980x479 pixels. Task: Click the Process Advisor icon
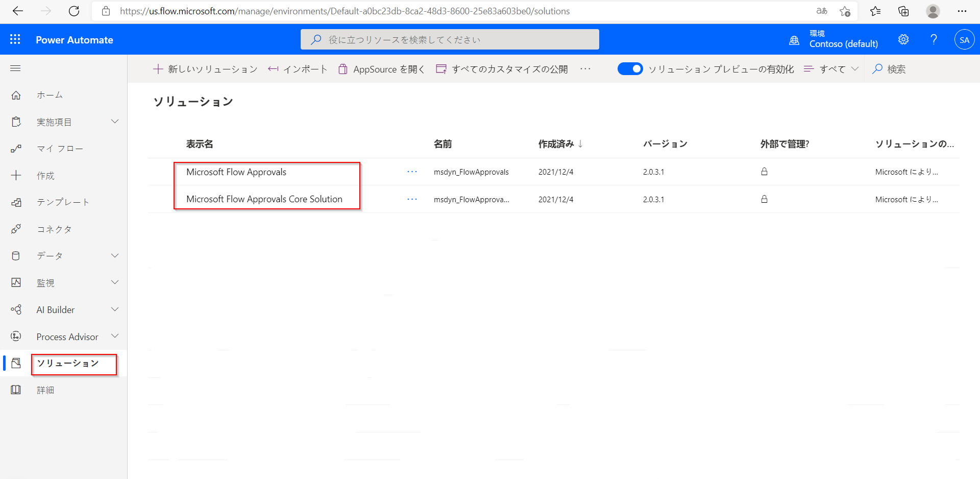(16, 337)
